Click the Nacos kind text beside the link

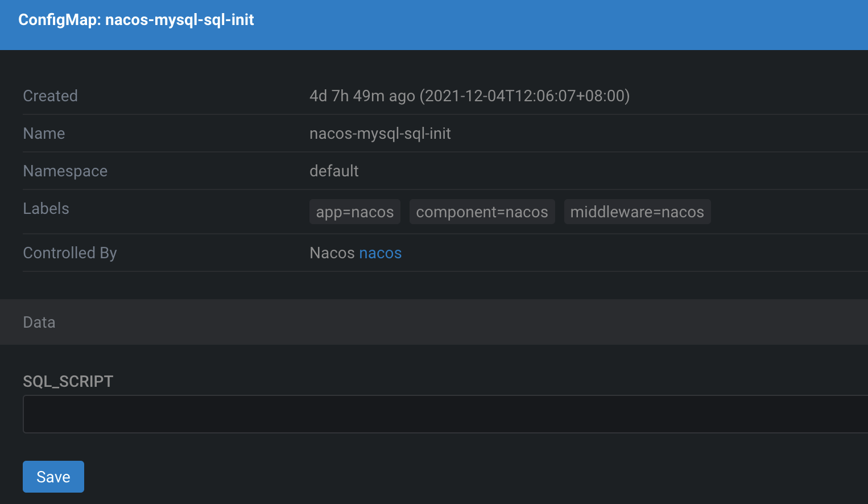tap(332, 253)
